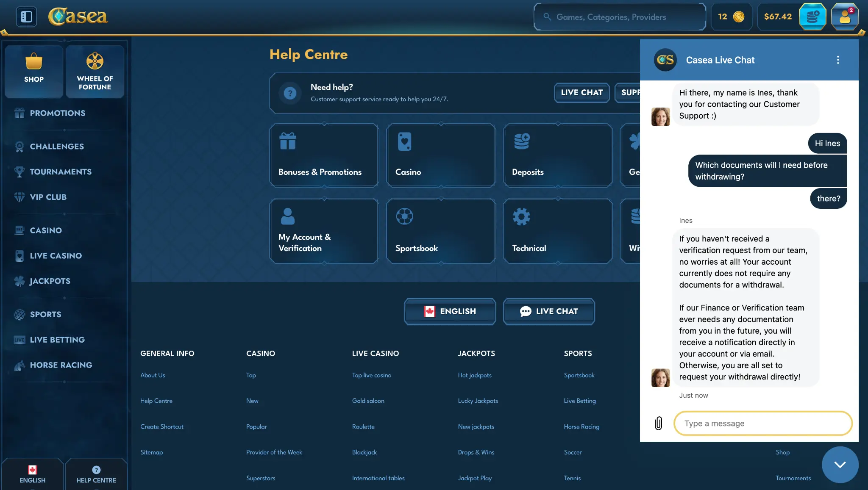Open the live chat three-dot options menu
This screenshot has height=490, width=868.
[838, 60]
